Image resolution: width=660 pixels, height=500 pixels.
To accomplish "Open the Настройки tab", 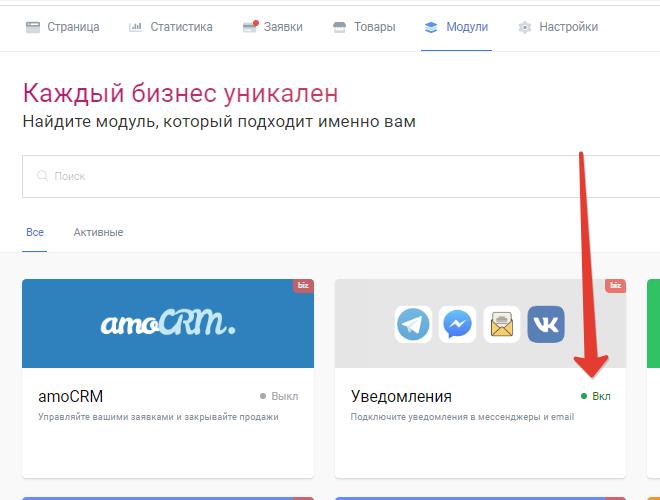I will coord(558,27).
